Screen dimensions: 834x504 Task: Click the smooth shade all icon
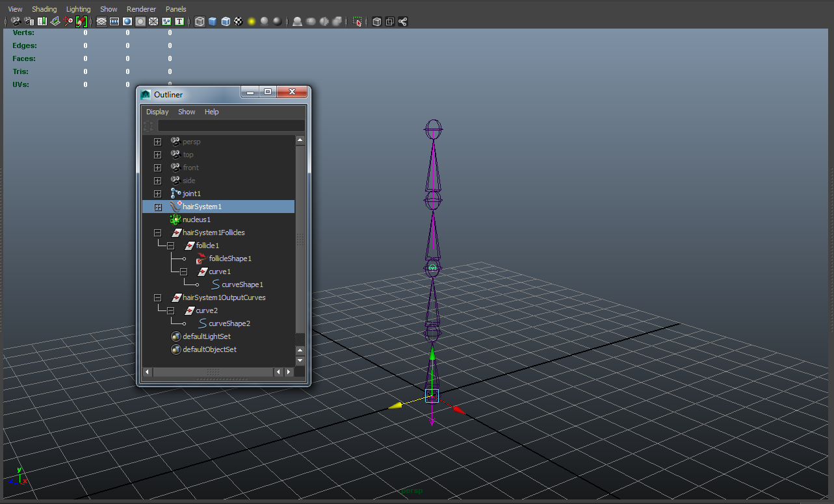click(213, 21)
